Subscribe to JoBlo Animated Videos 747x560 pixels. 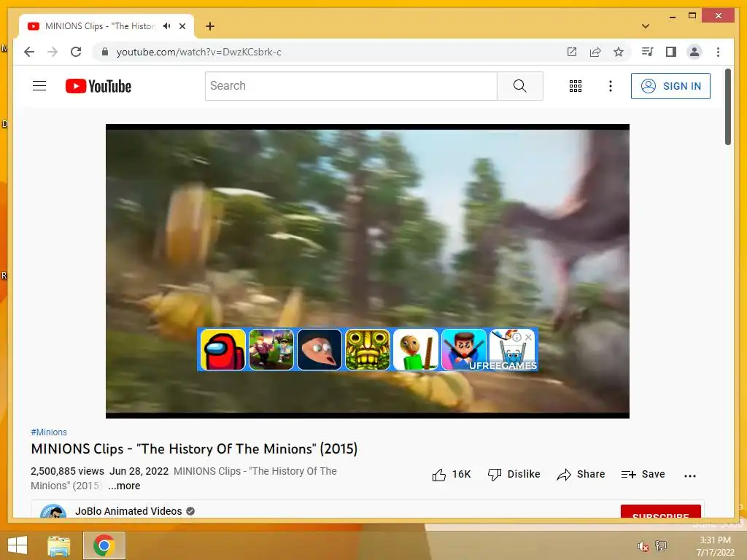[660, 511]
